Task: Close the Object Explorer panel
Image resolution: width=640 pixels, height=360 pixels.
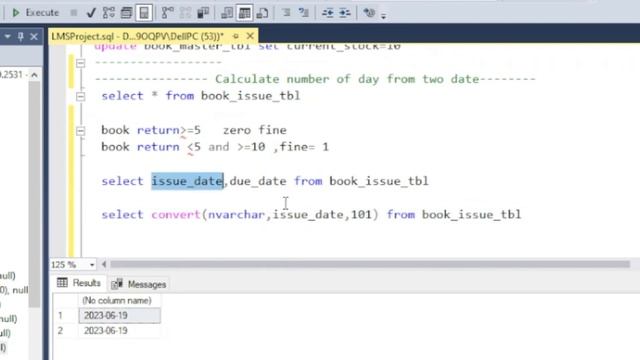Action: (34, 37)
